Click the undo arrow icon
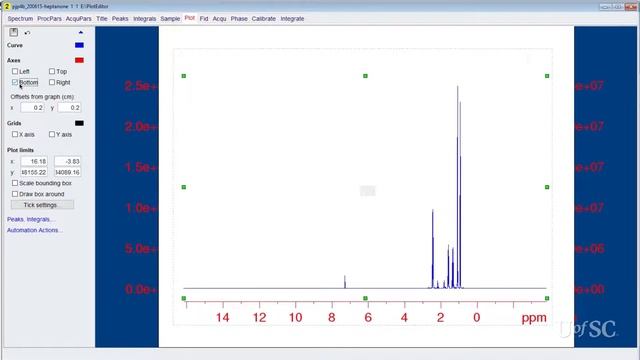 coord(27,33)
